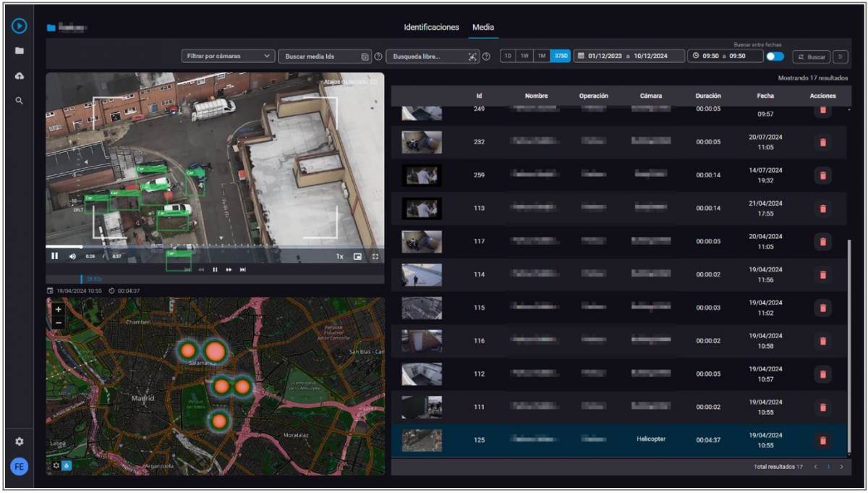The image size is (868, 493).
Task: Enable the Buscar entre fechas toggle
Action: (x=775, y=56)
